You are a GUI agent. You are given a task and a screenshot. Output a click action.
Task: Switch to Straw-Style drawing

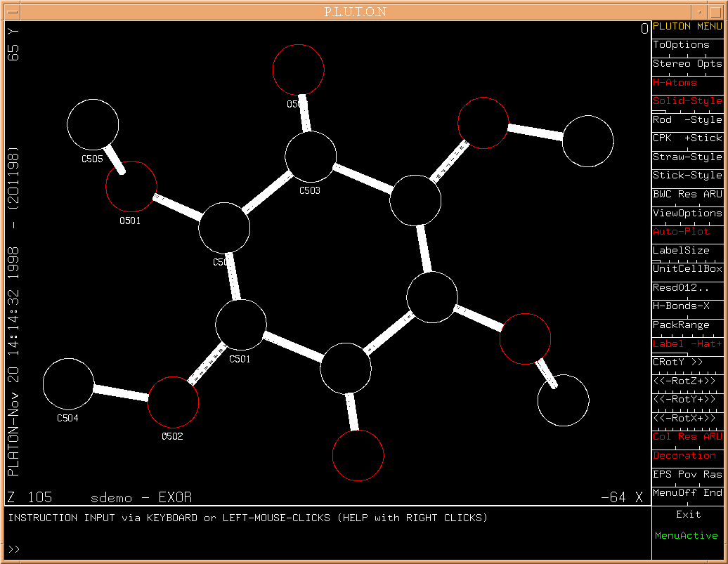click(687, 157)
